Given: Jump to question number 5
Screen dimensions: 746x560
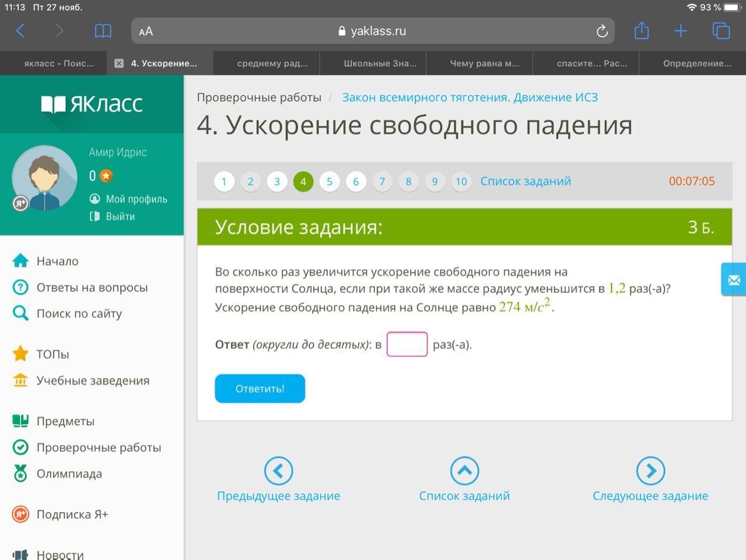Looking at the screenshot, I should (x=329, y=181).
